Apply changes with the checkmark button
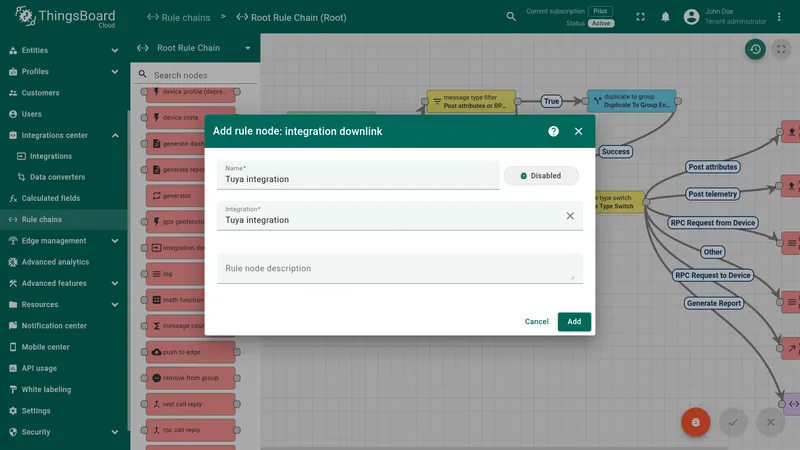Image resolution: width=800 pixels, height=450 pixels. tap(733, 422)
